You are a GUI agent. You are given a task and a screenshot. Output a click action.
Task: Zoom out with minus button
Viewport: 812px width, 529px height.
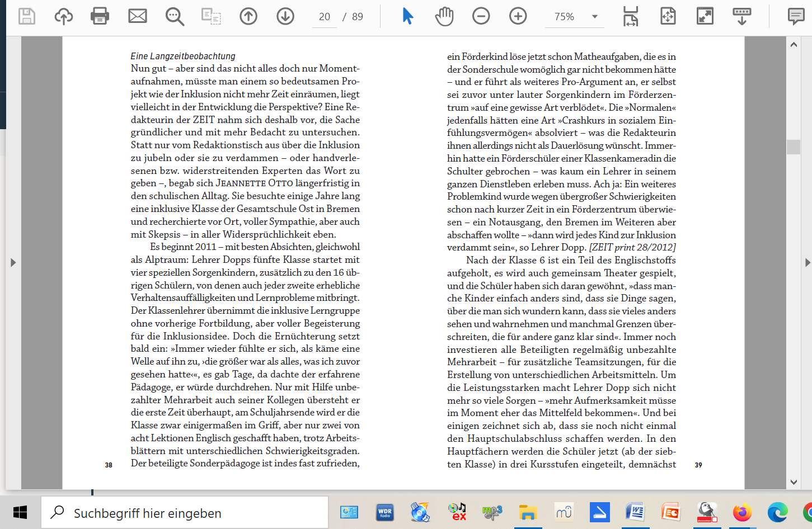click(x=481, y=16)
